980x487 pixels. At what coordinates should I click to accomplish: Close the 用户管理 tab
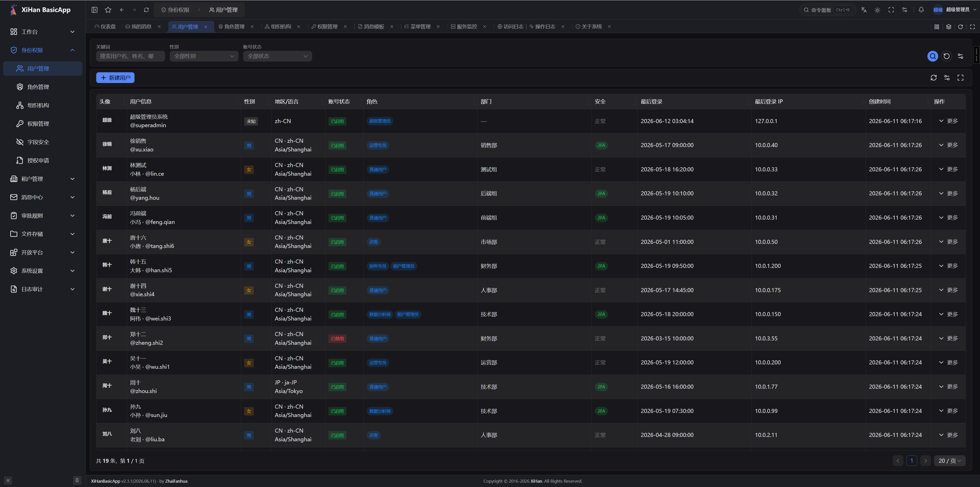point(206,27)
